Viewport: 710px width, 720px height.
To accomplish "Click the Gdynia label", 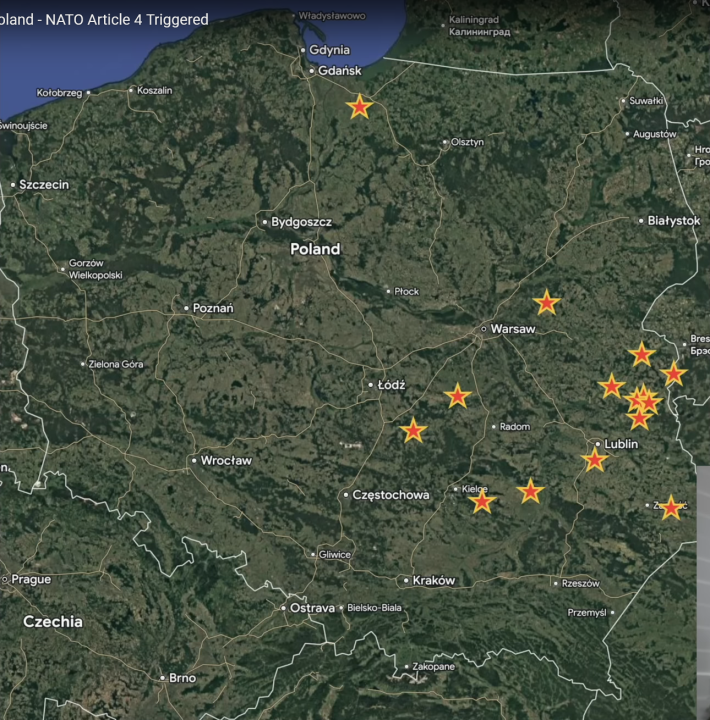I will (x=329, y=50).
